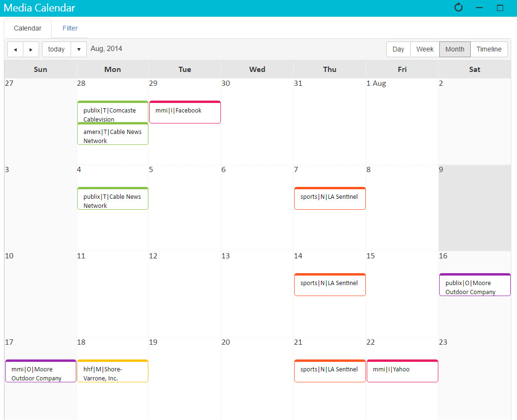The image size is (517, 420).
Task: Click the Tue column header
Action: tap(185, 70)
